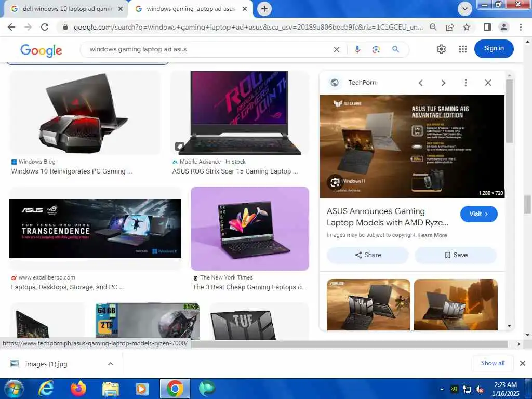Open the downloaded images (1).jpg file
The width and height of the screenshot is (532, 399).
46,364
